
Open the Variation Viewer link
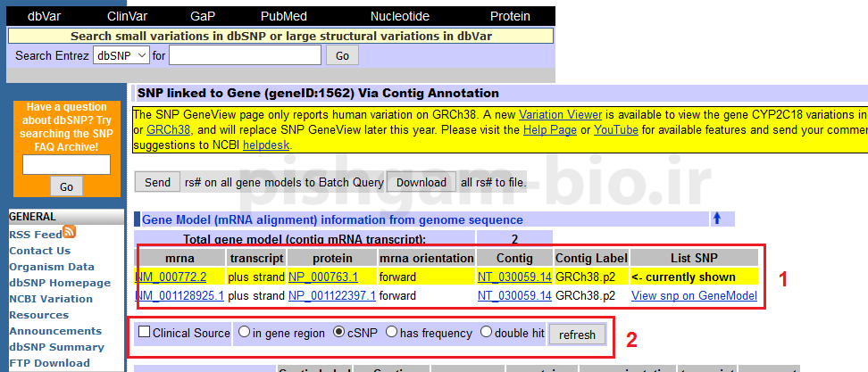pyautogui.click(x=560, y=115)
